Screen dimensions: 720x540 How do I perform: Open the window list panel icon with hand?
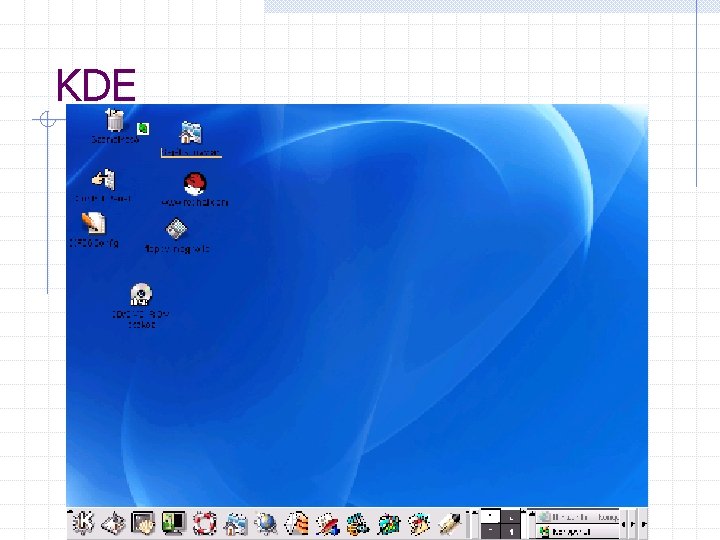143,523
